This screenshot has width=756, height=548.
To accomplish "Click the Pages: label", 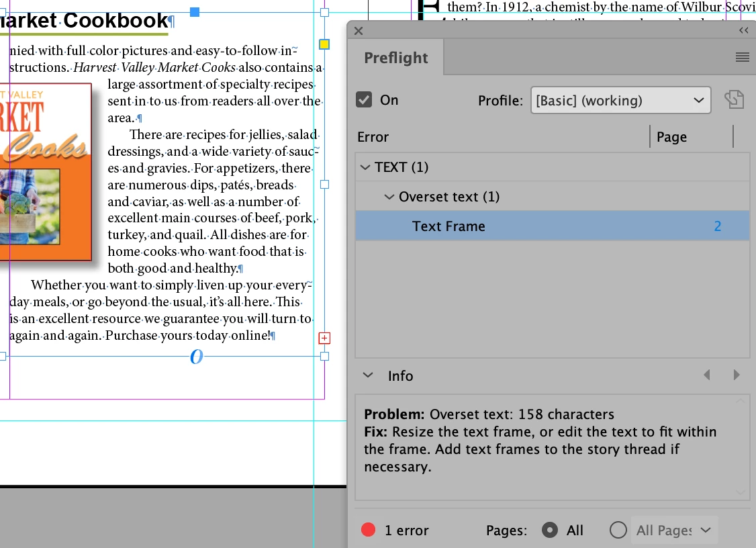I will click(506, 531).
